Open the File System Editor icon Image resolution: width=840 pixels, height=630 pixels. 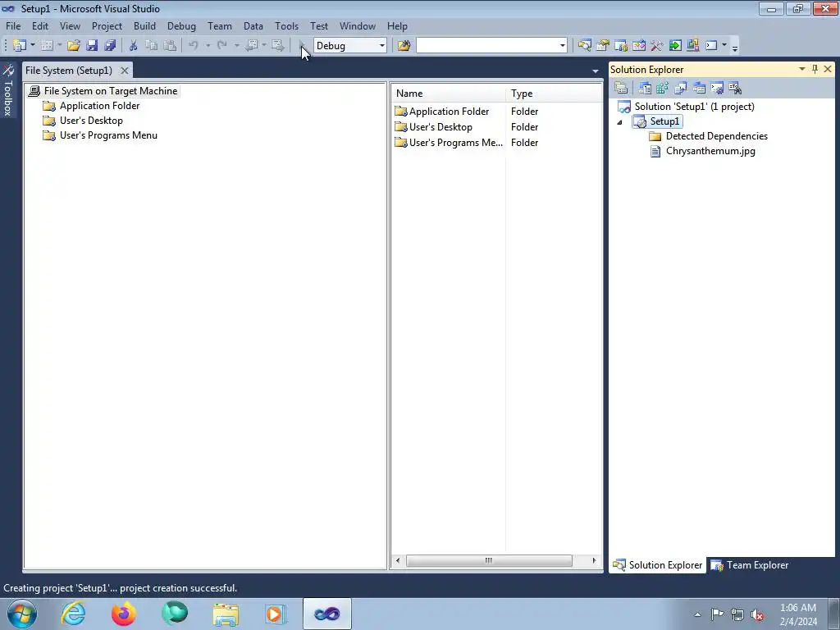pos(645,88)
